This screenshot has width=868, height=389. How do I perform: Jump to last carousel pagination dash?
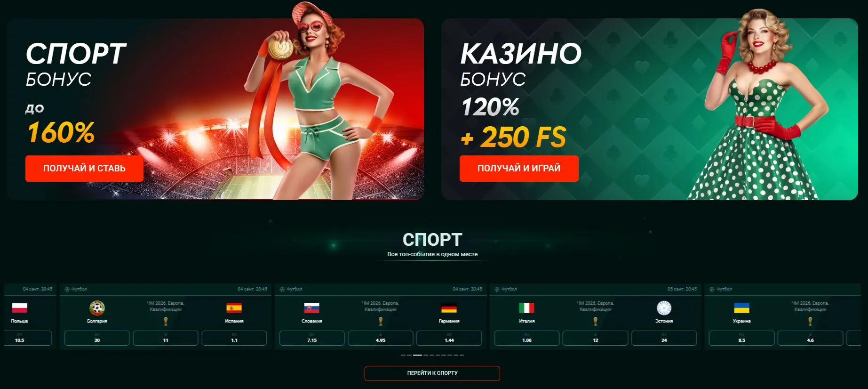[462, 355]
